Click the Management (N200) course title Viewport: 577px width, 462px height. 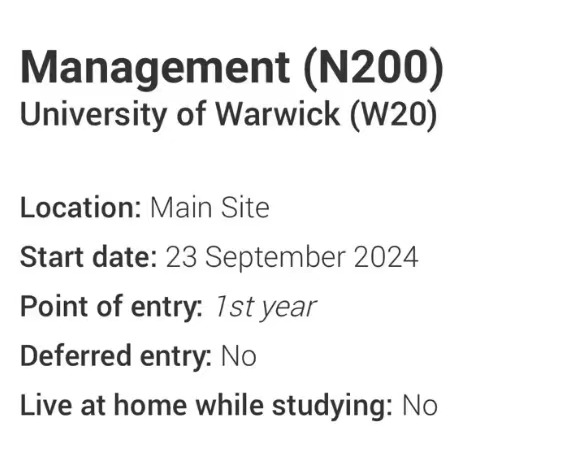pos(232,68)
